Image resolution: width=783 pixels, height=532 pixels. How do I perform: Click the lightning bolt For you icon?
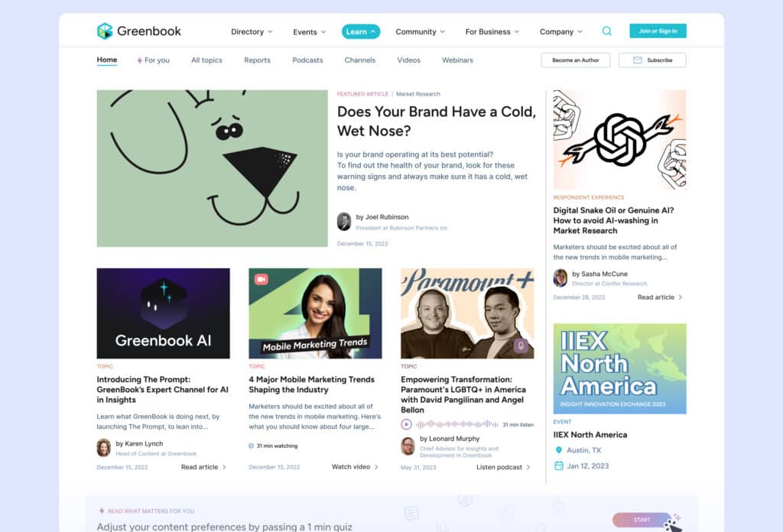pos(139,60)
